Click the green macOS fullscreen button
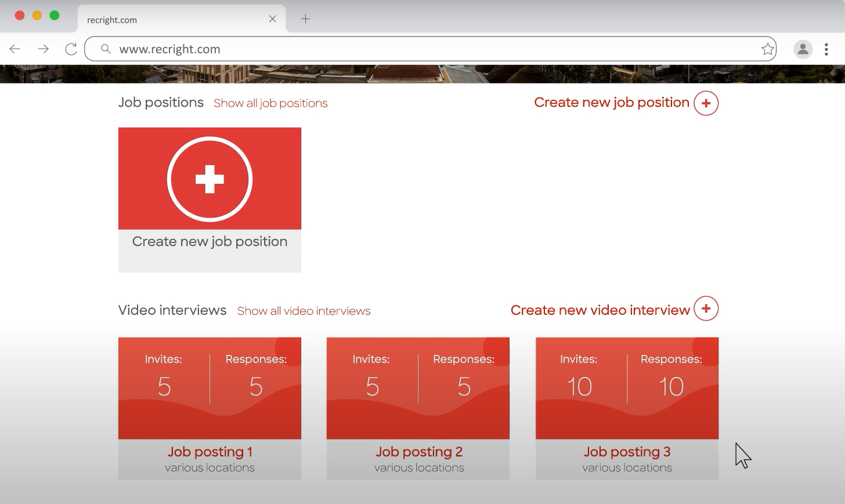Viewport: 845px width, 504px height. click(x=55, y=16)
